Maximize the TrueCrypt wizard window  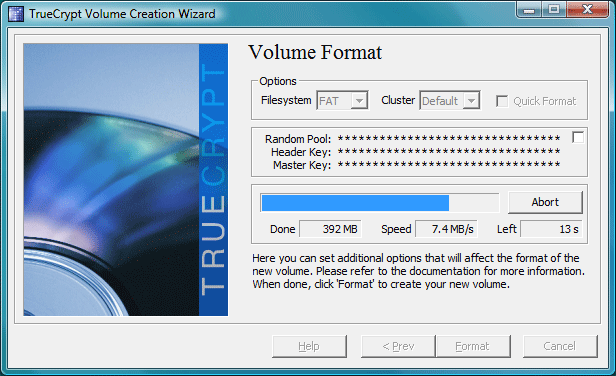[554, 9]
